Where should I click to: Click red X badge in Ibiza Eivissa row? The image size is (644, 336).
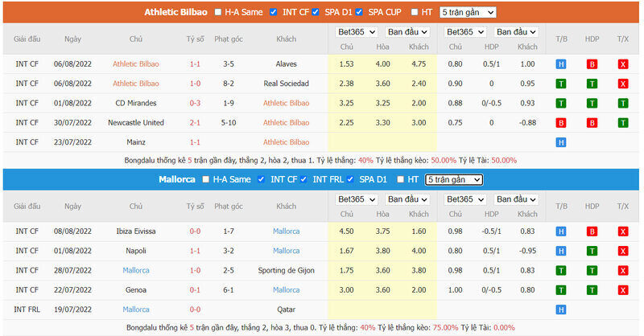click(623, 232)
